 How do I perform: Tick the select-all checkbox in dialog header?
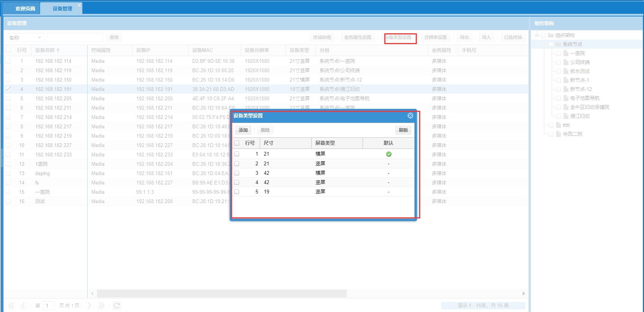236,143
